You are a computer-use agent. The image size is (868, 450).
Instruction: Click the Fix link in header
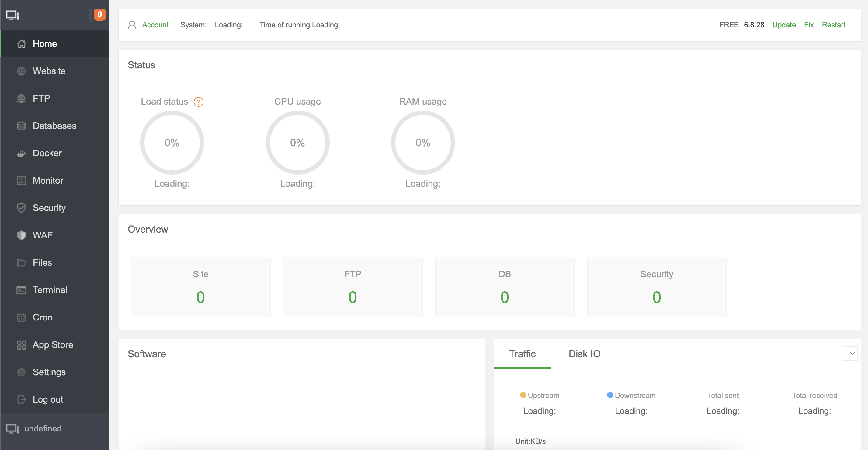(809, 25)
